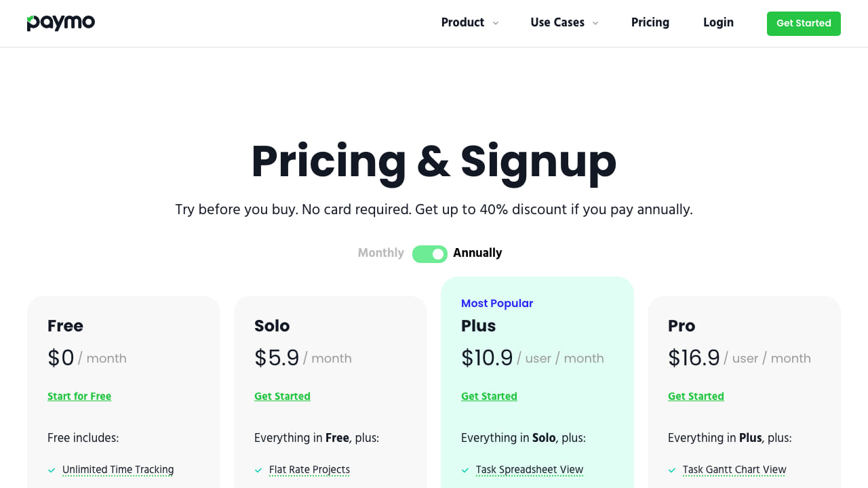Open the Pricing nav item
Screen dimensions: 868x488
[x=650, y=22]
